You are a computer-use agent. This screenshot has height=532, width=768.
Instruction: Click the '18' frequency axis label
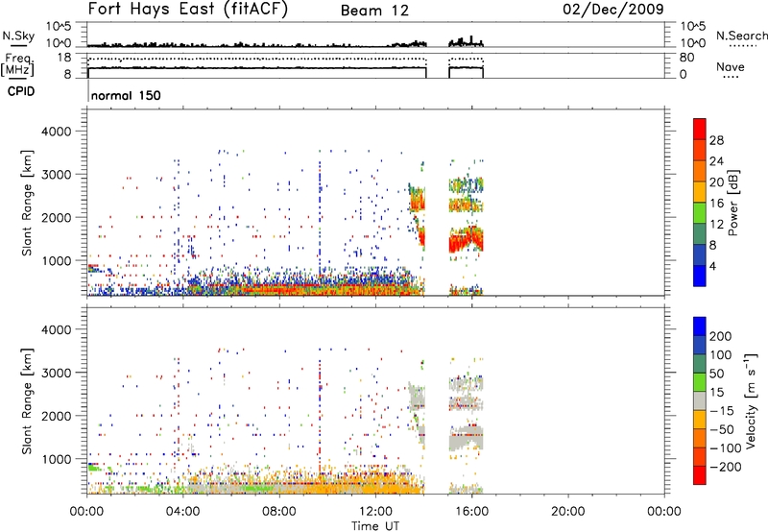(x=64, y=58)
